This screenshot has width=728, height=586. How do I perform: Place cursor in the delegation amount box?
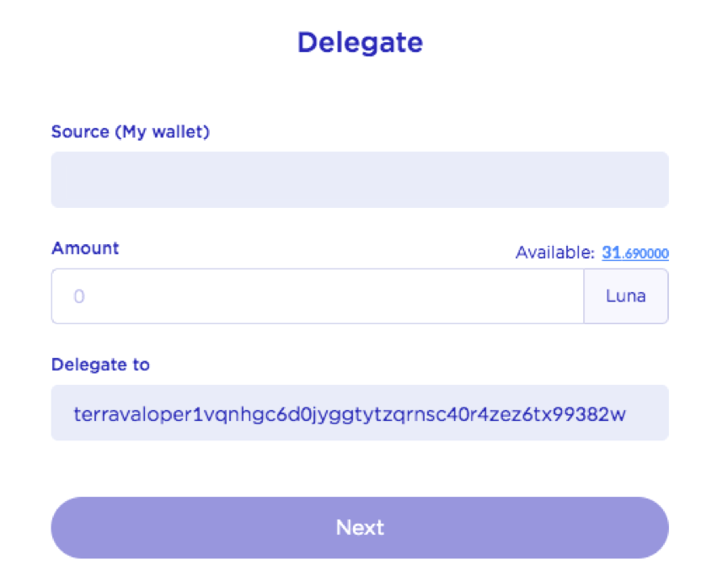[318, 296]
